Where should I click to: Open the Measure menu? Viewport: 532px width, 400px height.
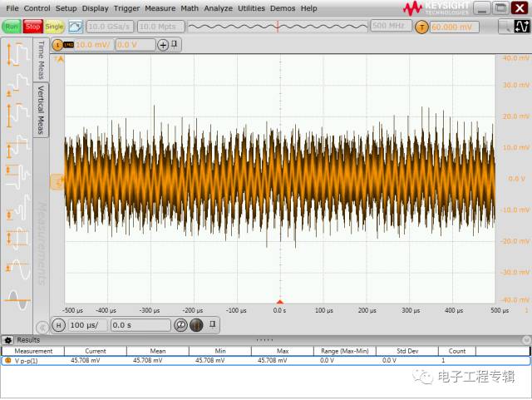pyautogui.click(x=160, y=8)
